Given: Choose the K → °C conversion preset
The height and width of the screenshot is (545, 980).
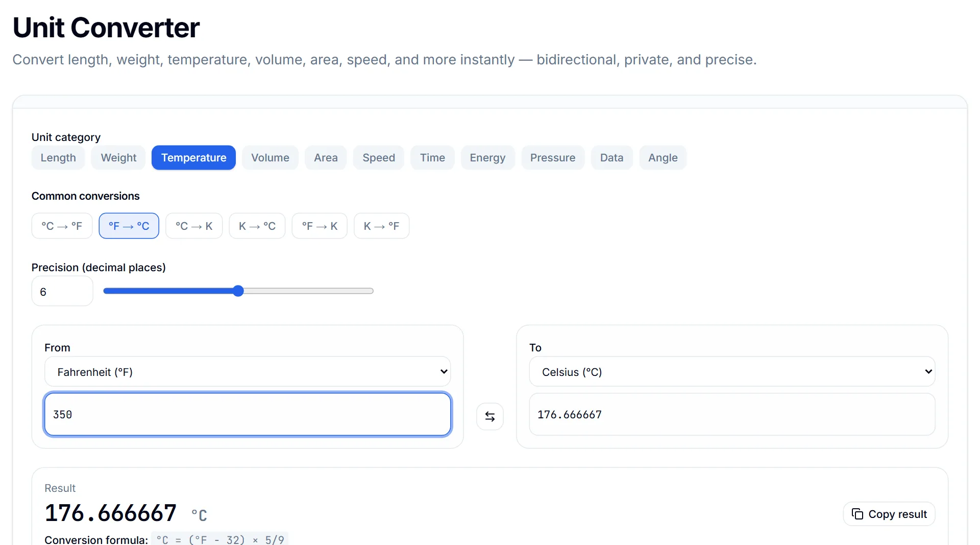Looking at the screenshot, I should coord(257,226).
